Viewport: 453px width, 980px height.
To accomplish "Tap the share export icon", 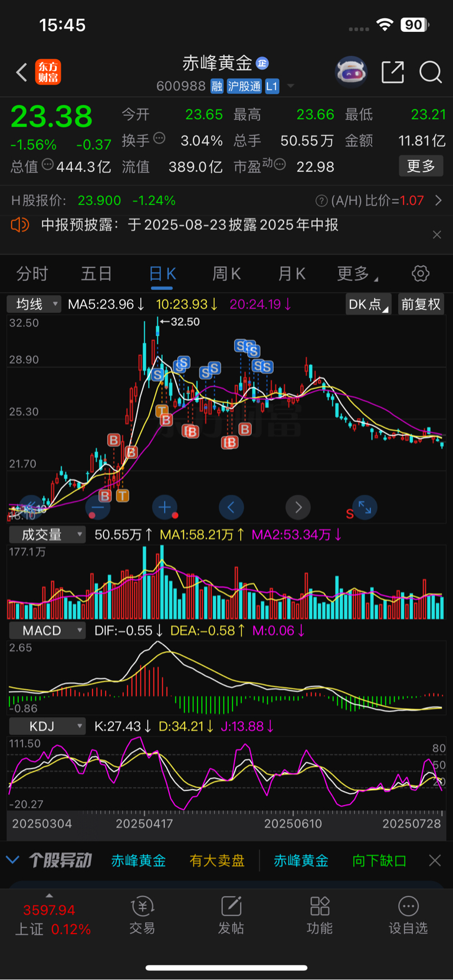I will [393, 72].
